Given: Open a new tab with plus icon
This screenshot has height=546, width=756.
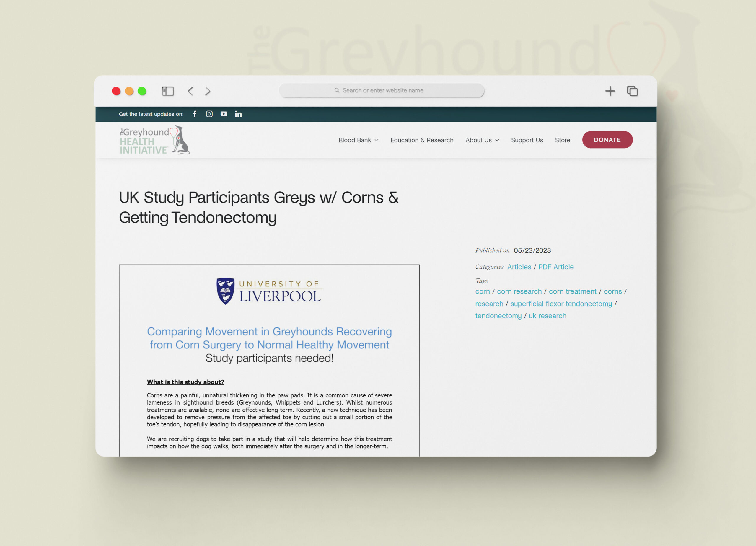Looking at the screenshot, I should click(610, 91).
